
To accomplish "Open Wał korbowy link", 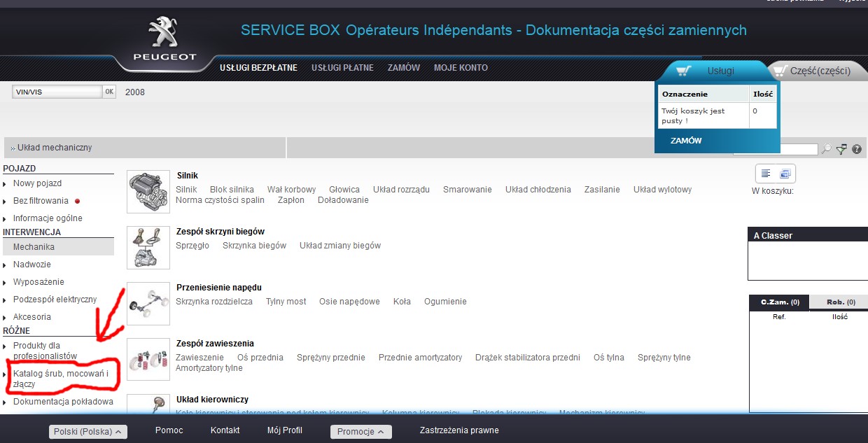I will pos(291,190).
